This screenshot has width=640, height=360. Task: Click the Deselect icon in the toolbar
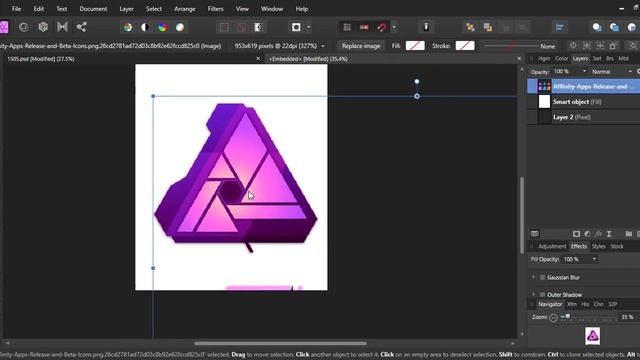point(241,27)
